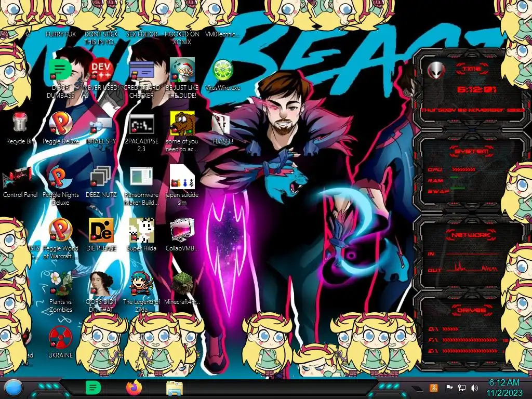Open the DIE PLEASE shortcut

(x=101, y=230)
